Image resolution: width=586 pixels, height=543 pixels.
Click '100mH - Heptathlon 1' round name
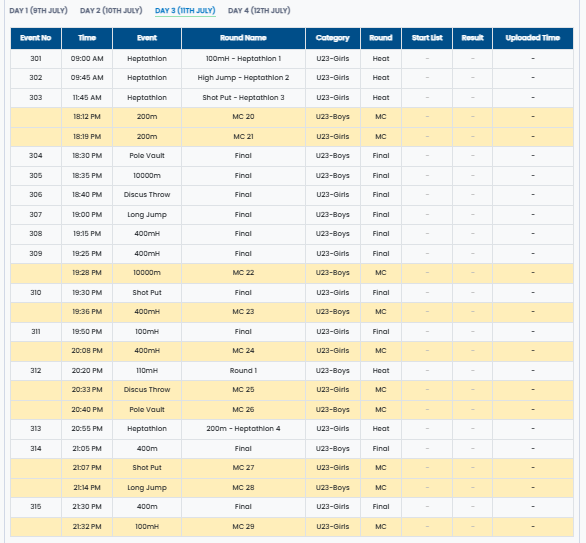(243, 59)
